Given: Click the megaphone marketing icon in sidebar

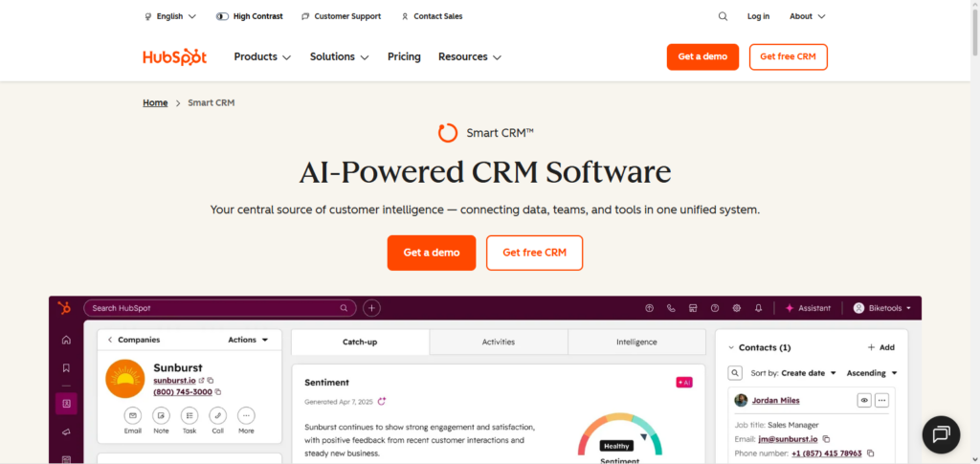Looking at the screenshot, I should click(x=66, y=431).
